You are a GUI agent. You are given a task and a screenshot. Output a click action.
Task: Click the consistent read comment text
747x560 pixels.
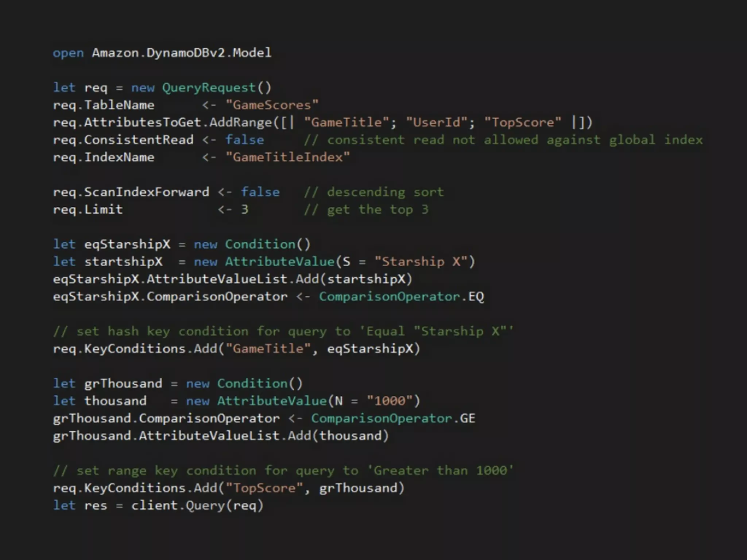503,140
